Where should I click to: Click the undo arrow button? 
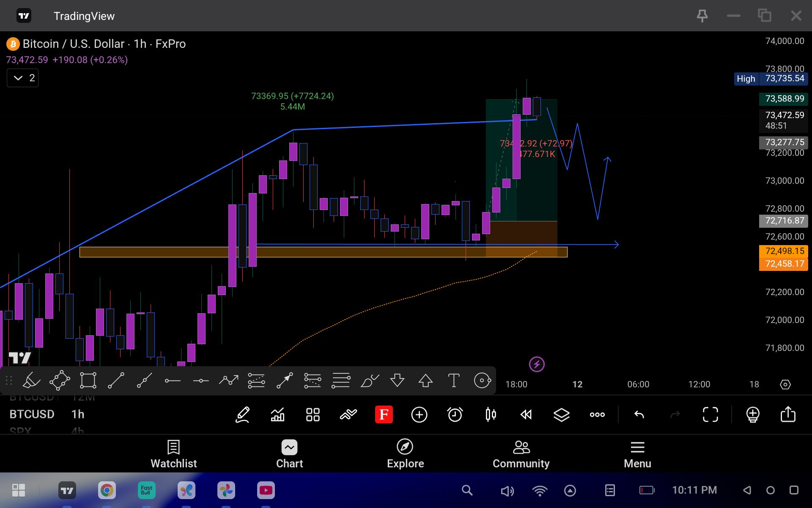639,414
